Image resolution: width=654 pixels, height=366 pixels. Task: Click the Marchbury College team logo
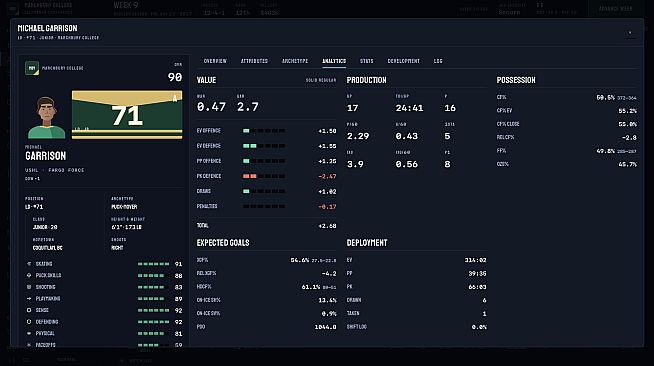pyautogui.click(x=32, y=68)
